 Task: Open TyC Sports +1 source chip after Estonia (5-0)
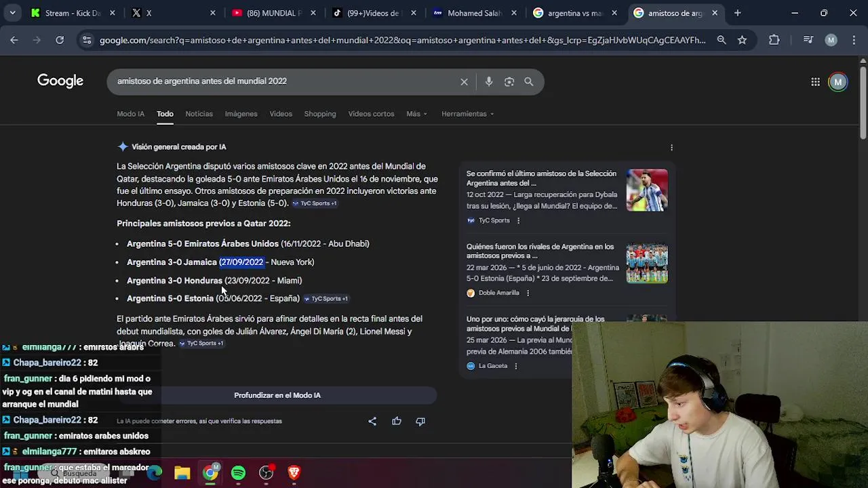[314, 203]
